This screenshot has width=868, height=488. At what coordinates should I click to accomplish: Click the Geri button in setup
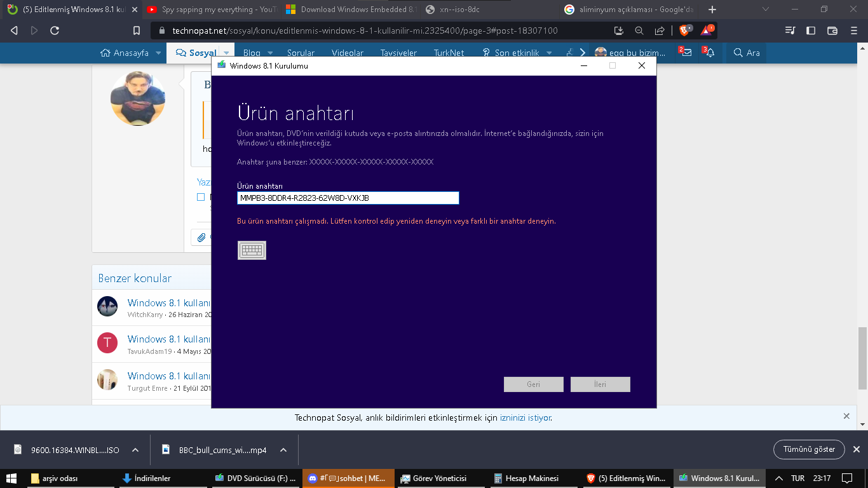[x=534, y=384]
